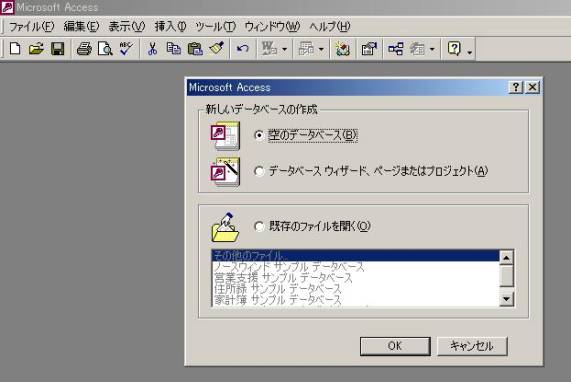Open the 表示 menu
The width and height of the screenshot is (571, 382).
(127, 26)
